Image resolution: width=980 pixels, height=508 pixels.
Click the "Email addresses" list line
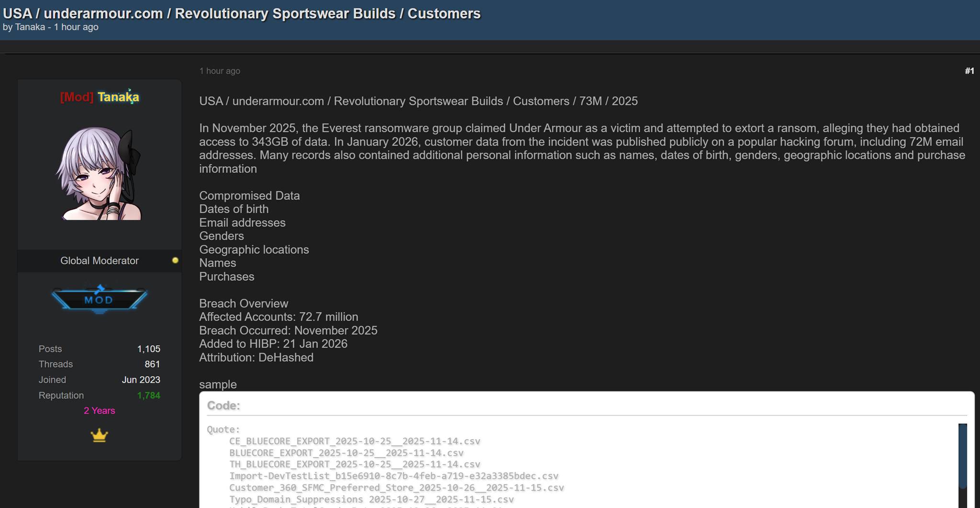pos(242,223)
